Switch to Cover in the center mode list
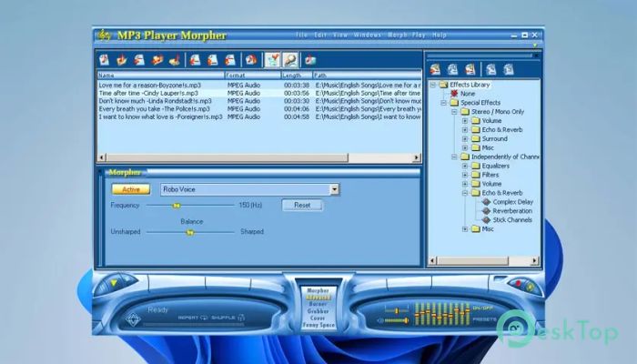This screenshot has width=637, height=364. (x=318, y=318)
